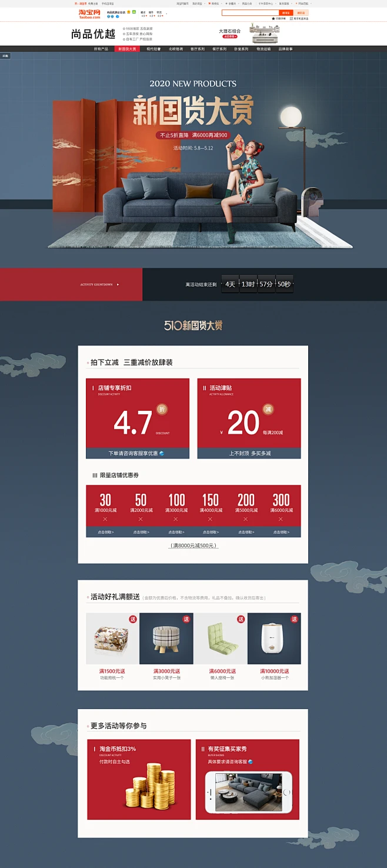Click the 510新国货大赏 heading
The height and width of the screenshot is (868, 387).
(193, 325)
